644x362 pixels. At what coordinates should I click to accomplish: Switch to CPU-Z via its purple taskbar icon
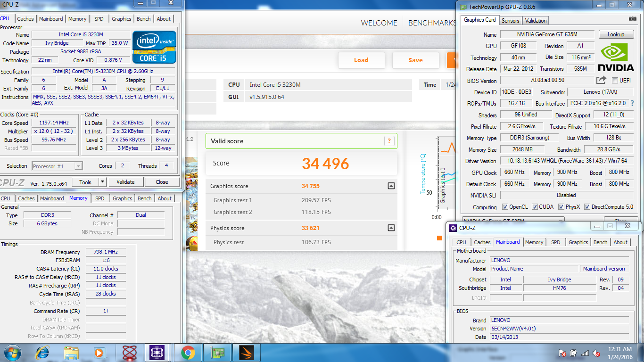(156, 353)
